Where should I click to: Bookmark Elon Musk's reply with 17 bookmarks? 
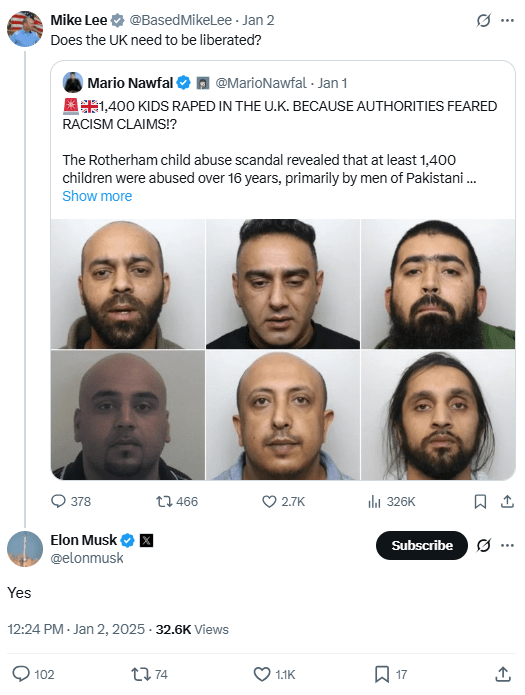point(382,674)
